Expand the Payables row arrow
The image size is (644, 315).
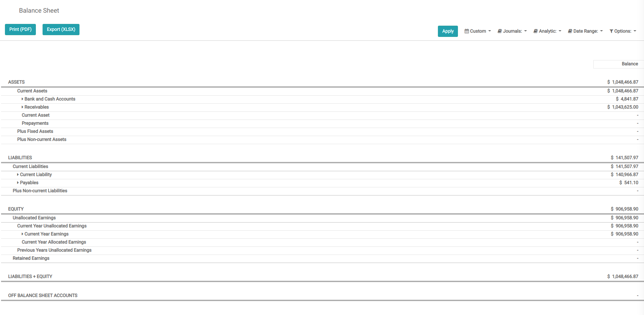[x=18, y=183]
